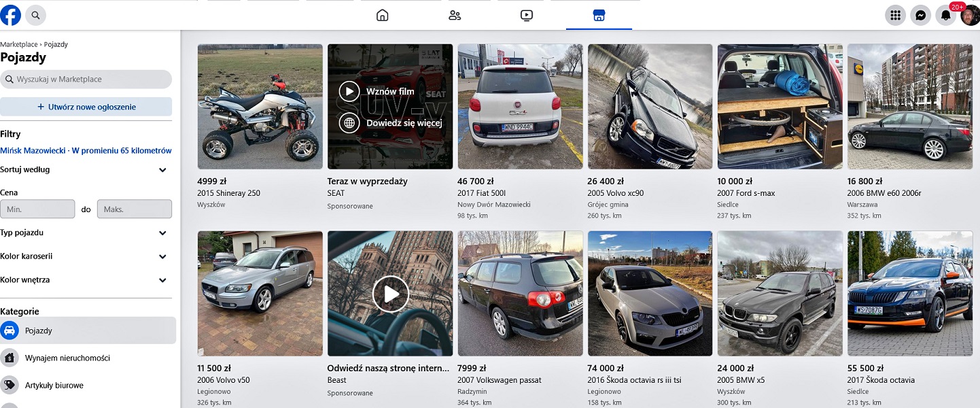Open the 2015 Shineray 250 quad photo
The height and width of the screenshot is (408, 980).
point(260,107)
